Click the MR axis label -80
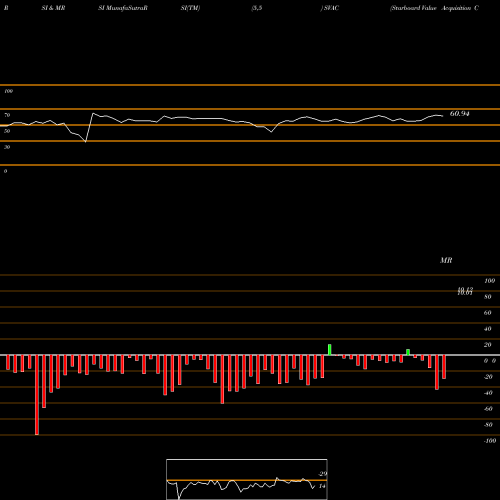The width and height of the screenshot is (500, 500). (488, 425)
